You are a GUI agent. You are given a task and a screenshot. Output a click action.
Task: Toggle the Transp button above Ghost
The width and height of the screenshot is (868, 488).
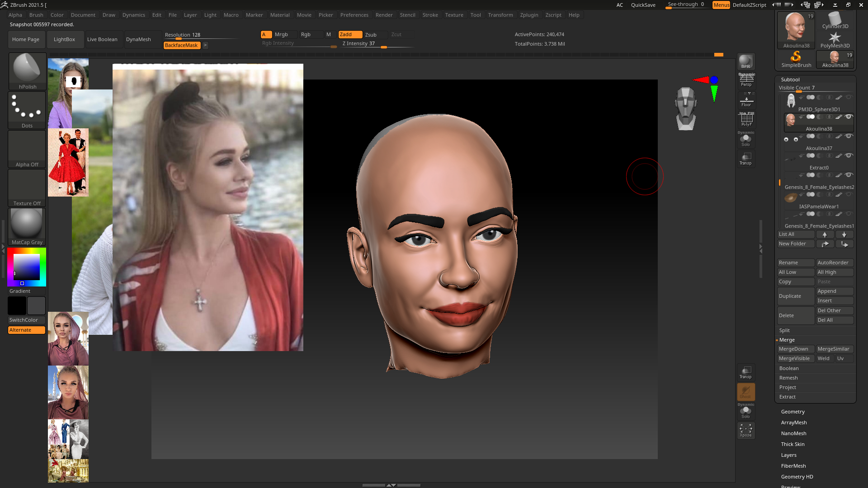coord(746,373)
